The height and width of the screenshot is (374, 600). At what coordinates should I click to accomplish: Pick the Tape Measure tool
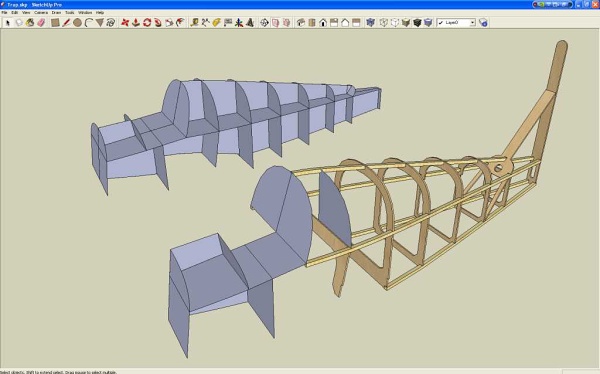[x=194, y=23]
